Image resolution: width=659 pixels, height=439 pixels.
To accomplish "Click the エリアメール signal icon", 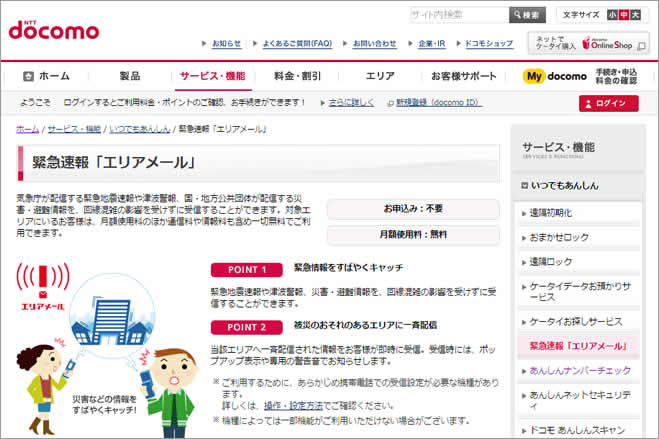I will click(42, 287).
